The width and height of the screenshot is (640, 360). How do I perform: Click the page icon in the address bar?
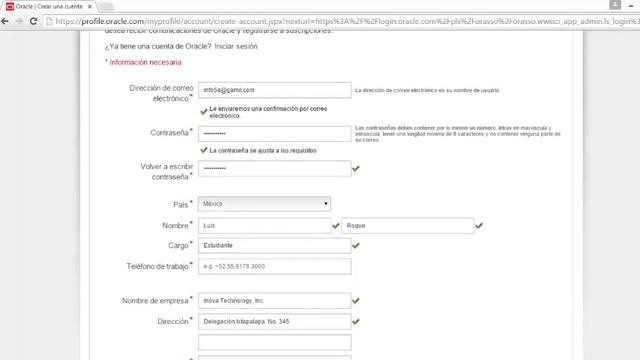(x=49, y=21)
